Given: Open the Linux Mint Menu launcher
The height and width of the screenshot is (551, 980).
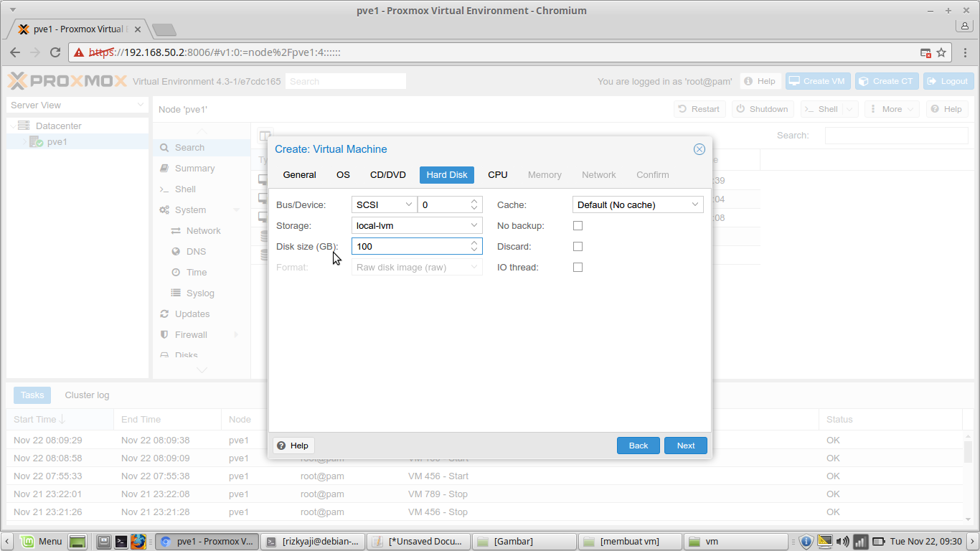Looking at the screenshot, I should [42, 541].
